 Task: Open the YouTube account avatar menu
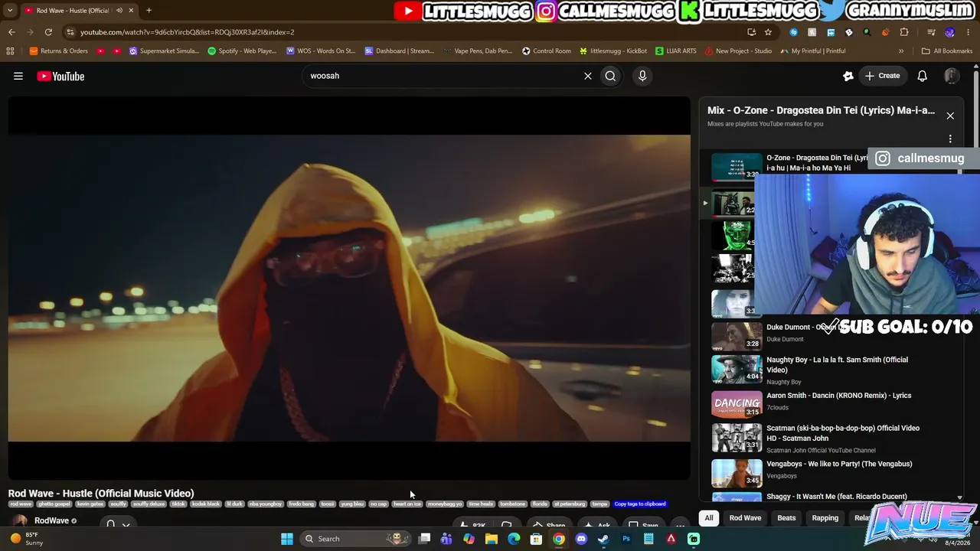[x=952, y=76]
